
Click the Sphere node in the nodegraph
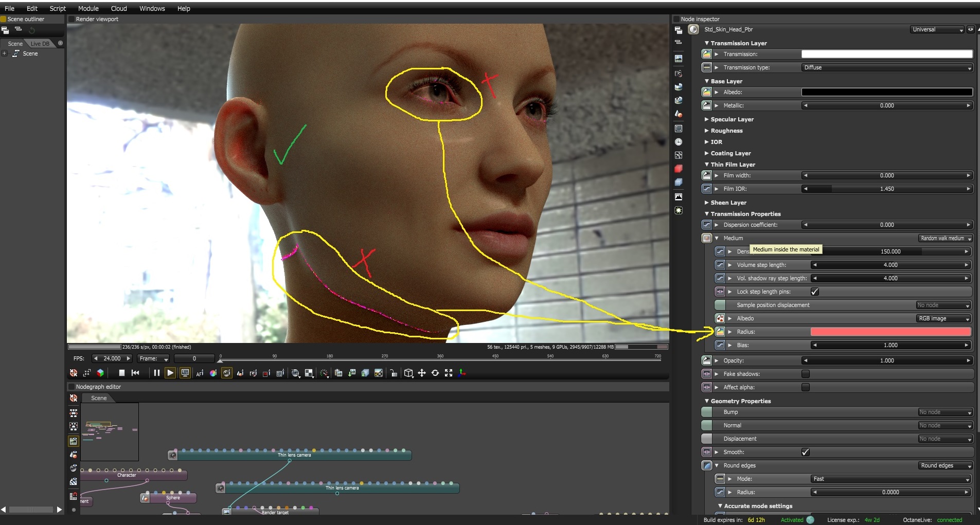(x=168, y=498)
